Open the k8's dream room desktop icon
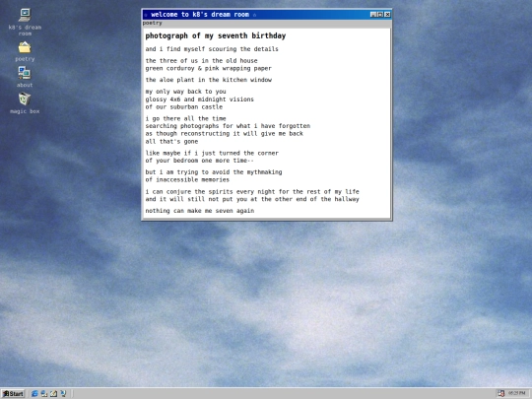 25,16
